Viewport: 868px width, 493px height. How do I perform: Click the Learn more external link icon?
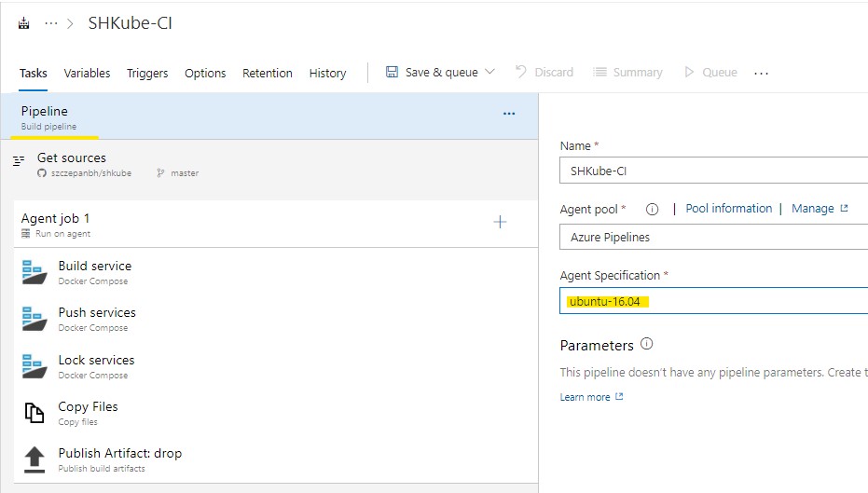619,396
